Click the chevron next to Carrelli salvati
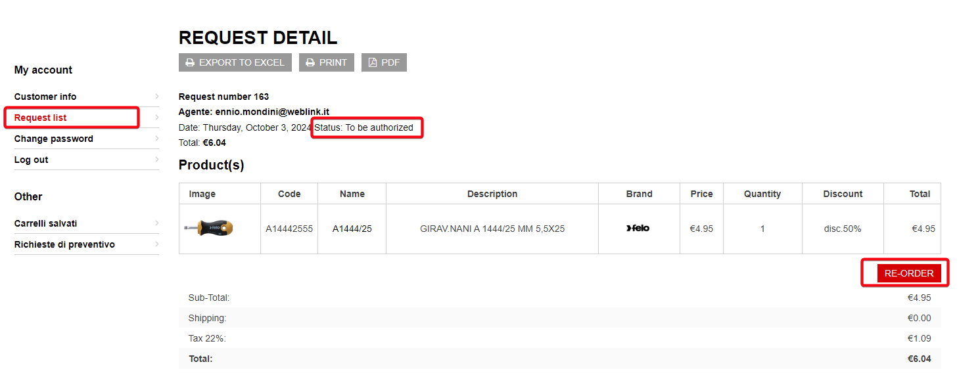 point(156,223)
